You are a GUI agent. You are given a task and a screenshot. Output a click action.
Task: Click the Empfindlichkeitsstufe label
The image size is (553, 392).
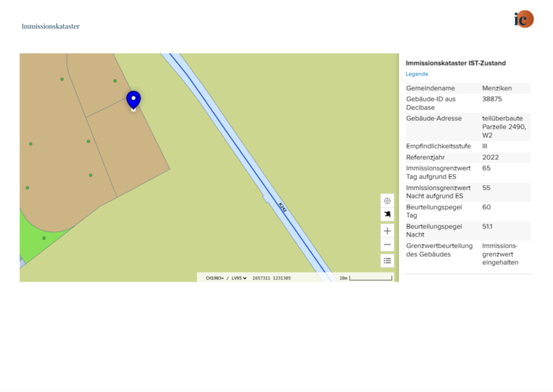coord(438,146)
